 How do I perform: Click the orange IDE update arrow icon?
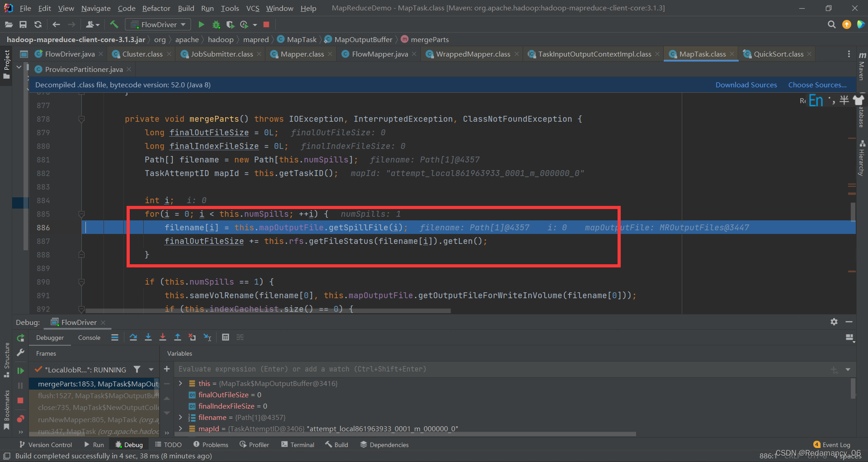(847, 24)
